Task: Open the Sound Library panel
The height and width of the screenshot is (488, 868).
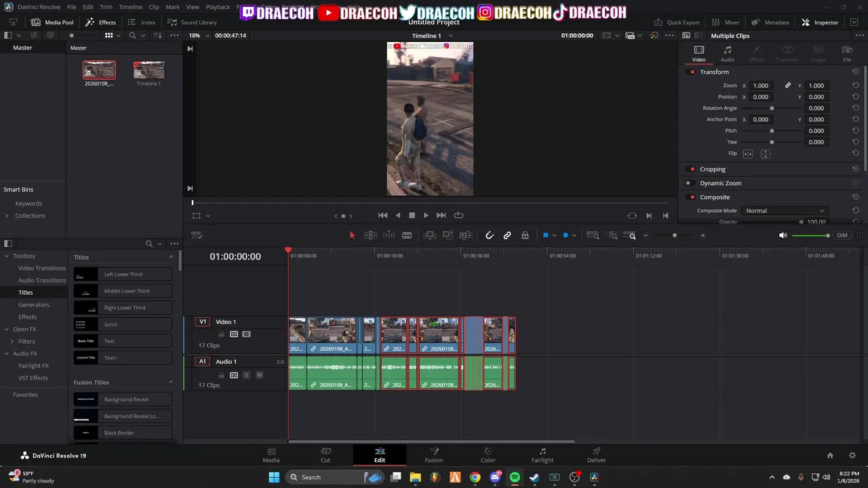Action: [x=192, y=22]
